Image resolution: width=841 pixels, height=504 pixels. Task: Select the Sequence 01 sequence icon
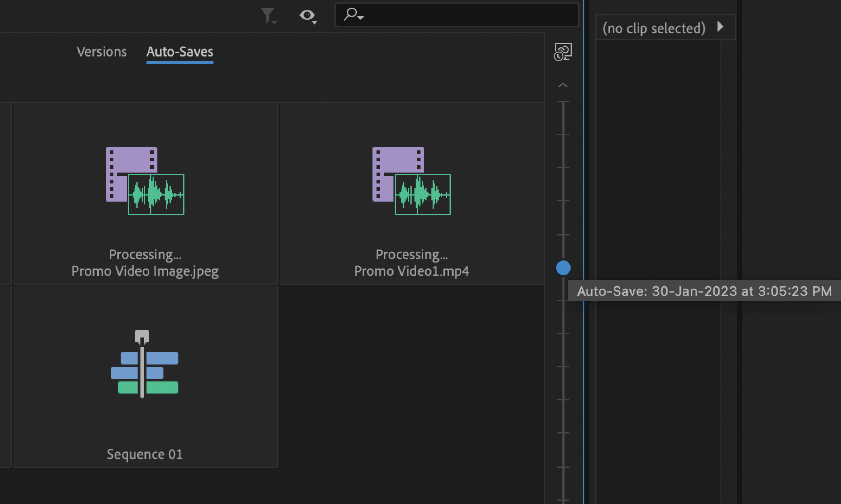pos(144,371)
